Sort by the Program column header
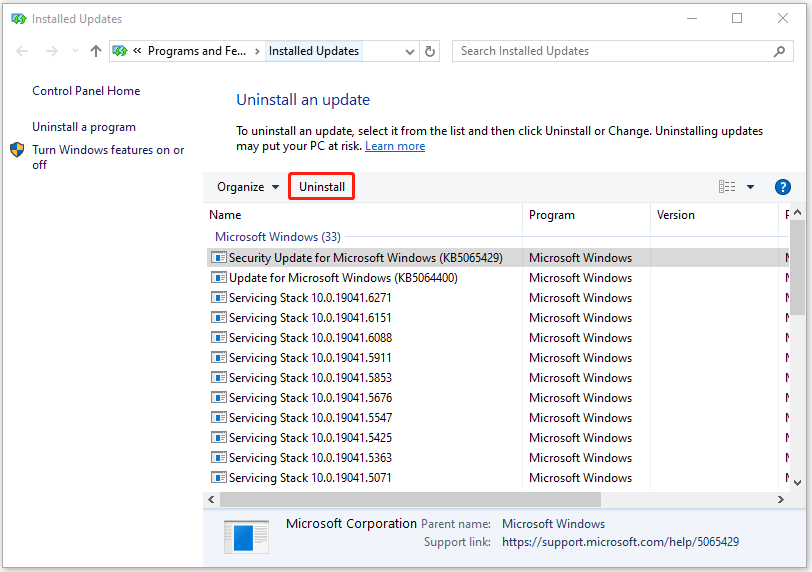Screen dimensions: 812x572 (x=586, y=215)
